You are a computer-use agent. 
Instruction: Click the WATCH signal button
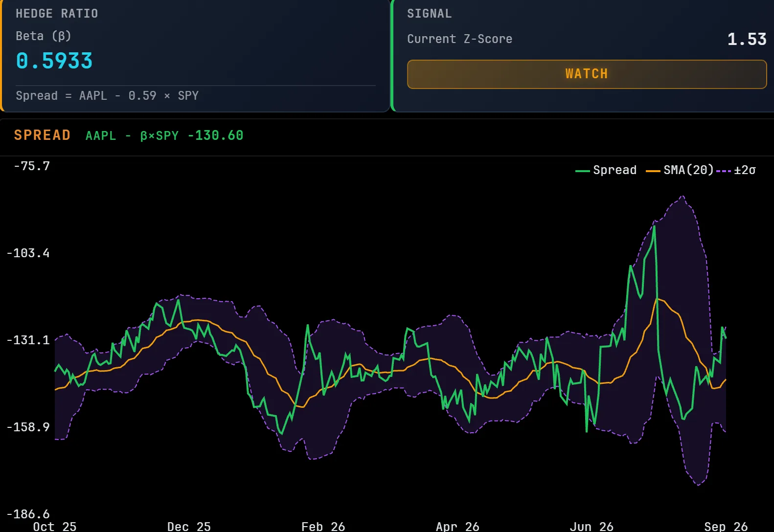(587, 74)
